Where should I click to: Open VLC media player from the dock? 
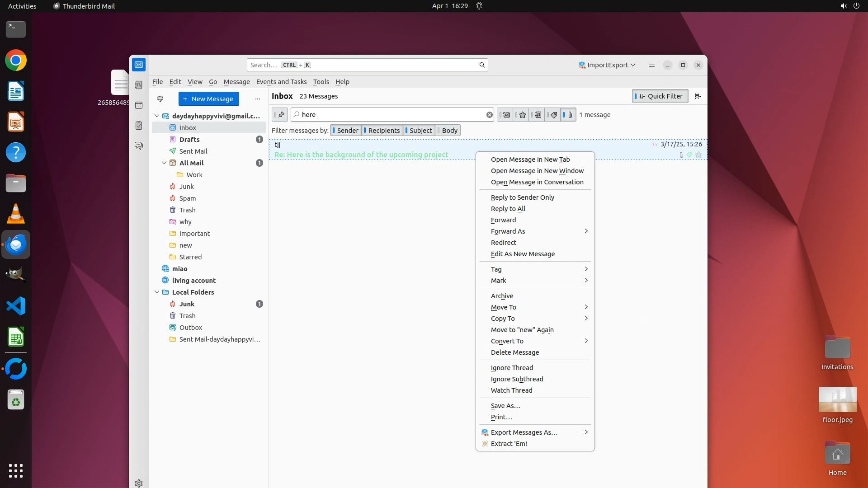point(16,214)
